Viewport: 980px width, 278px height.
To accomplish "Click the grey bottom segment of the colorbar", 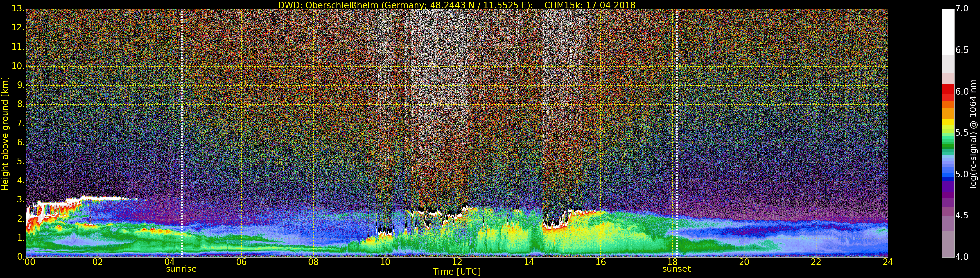I will tap(948, 244).
